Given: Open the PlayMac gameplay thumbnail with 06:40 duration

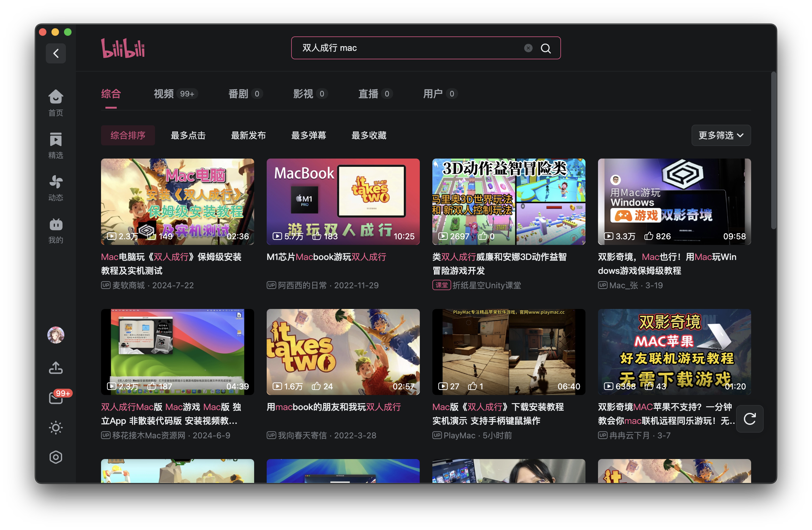Looking at the screenshot, I should pos(509,352).
